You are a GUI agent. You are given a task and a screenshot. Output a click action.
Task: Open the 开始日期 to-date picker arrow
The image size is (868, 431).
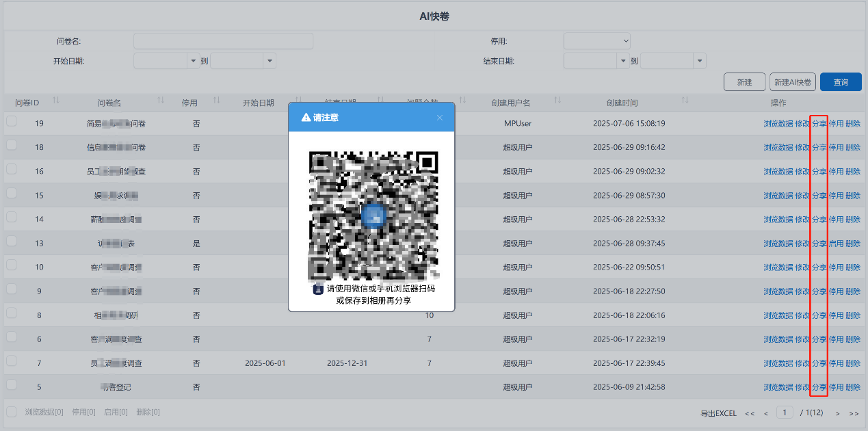click(270, 61)
